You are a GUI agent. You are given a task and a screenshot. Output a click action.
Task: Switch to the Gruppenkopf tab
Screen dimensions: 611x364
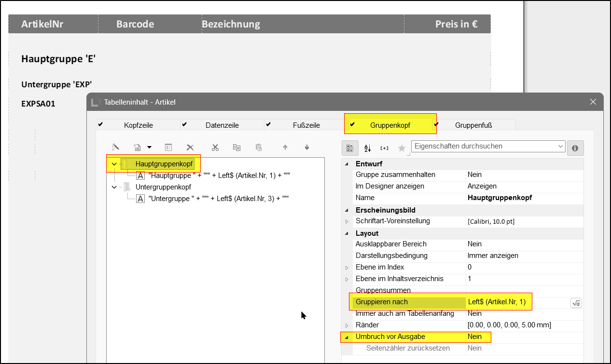click(x=390, y=125)
